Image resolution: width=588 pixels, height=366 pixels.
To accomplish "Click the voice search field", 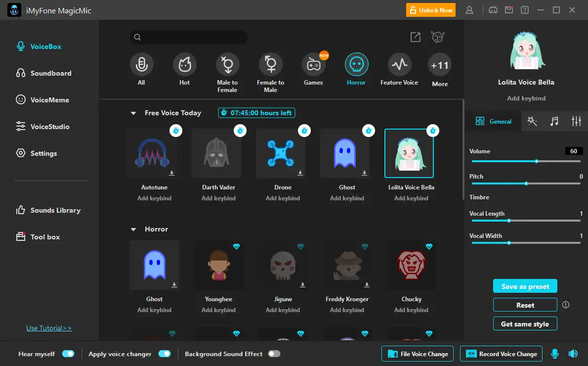I will tap(189, 37).
